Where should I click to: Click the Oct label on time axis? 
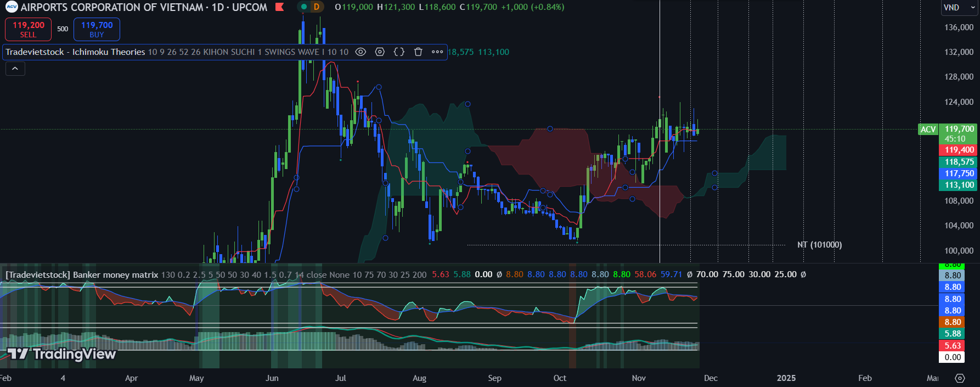click(x=560, y=378)
